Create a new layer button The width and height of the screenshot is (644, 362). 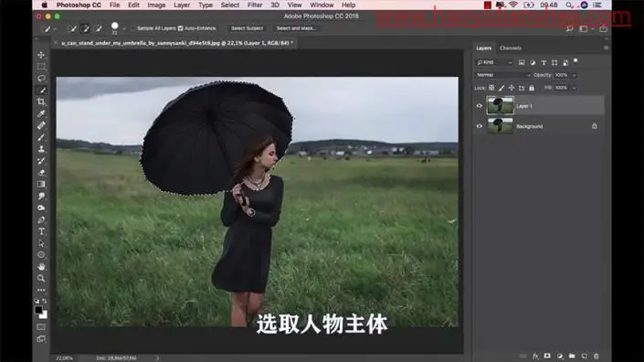click(x=584, y=356)
